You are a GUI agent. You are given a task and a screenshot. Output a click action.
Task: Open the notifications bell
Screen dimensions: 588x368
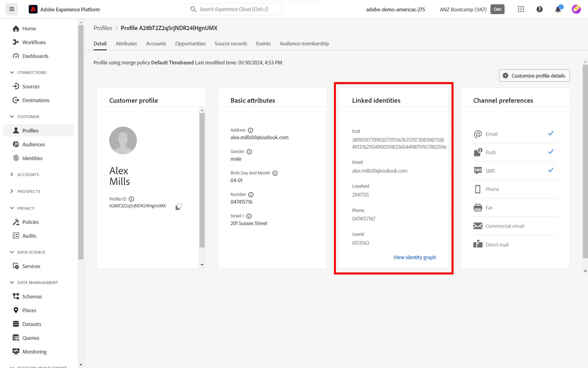click(558, 9)
